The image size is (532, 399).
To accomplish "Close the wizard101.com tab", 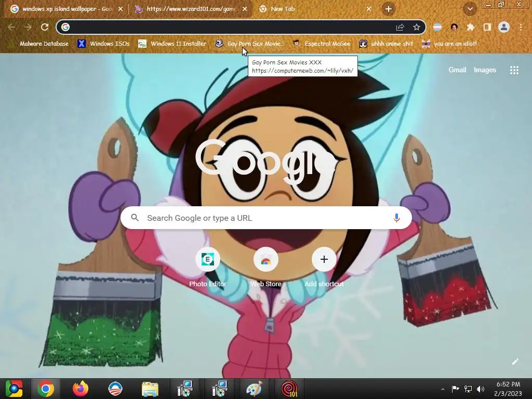I will (x=245, y=9).
